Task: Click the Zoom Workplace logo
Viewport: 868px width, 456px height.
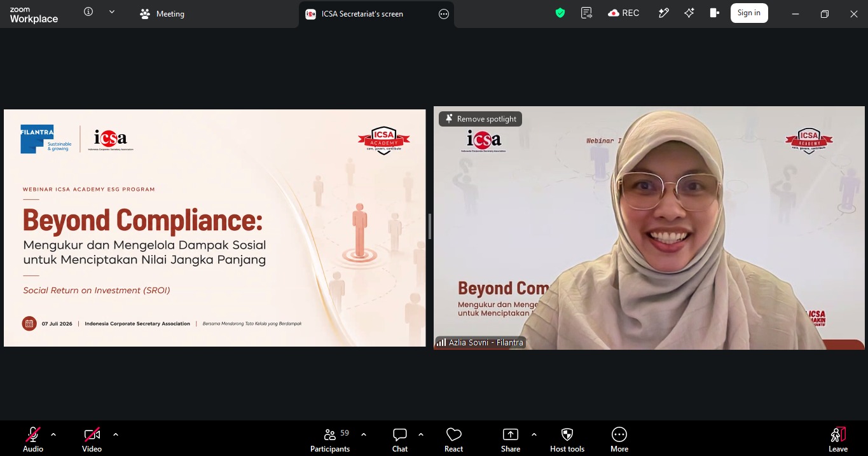Action: (x=34, y=15)
